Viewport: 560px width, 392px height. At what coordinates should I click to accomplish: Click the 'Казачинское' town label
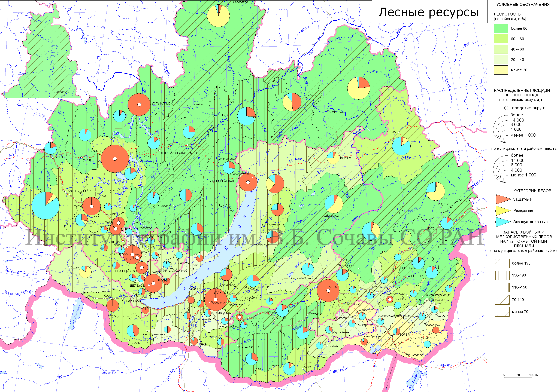(x=228, y=159)
